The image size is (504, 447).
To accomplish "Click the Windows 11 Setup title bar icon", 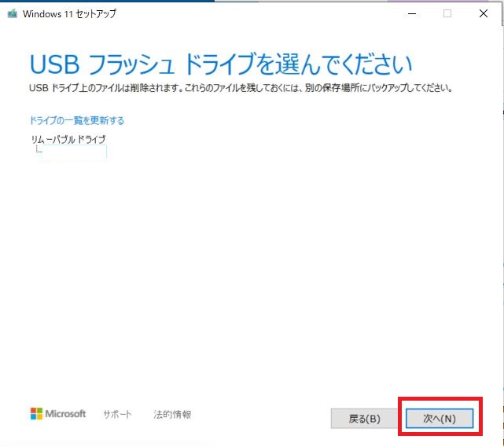I will click(11, 13).
